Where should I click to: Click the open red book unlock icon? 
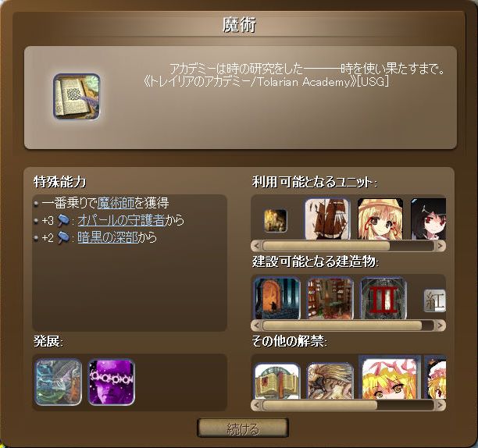point(277,381)
